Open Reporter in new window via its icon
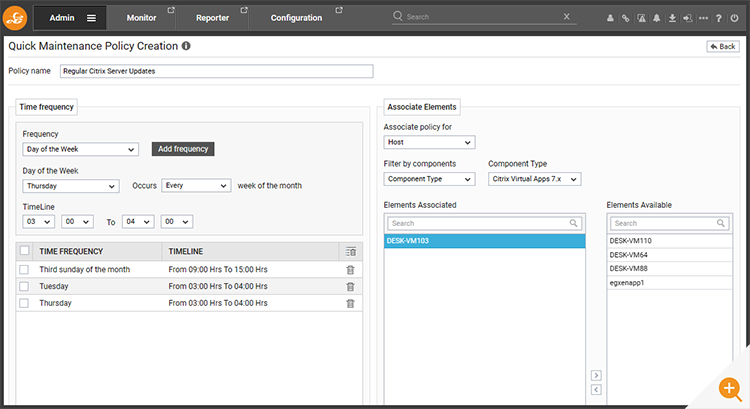Image resolution: width=750 pixels, height=409 pixels. tap(243, 10)
